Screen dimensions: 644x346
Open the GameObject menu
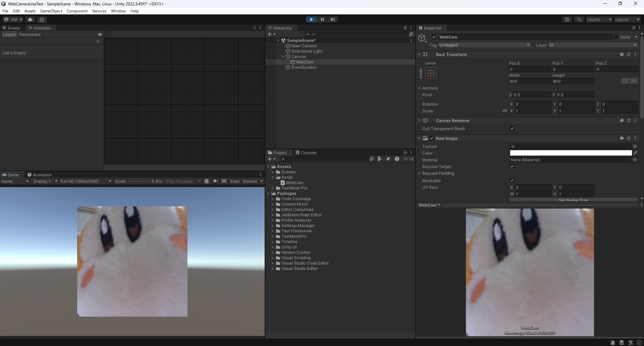click(x=51, y=11)
